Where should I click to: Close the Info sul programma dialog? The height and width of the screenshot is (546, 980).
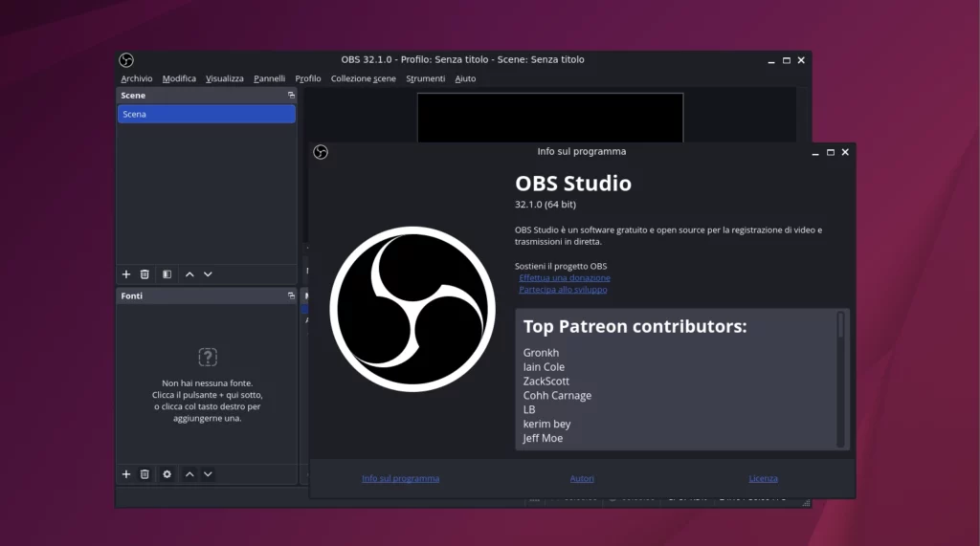point(845,152)
